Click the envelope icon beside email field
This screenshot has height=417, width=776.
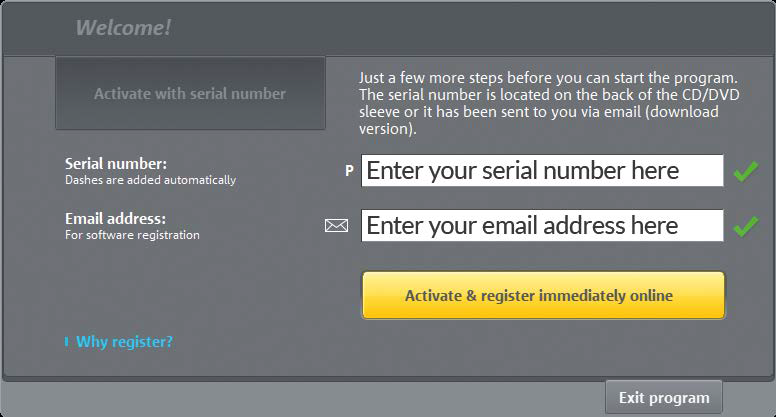coord(336,226)
